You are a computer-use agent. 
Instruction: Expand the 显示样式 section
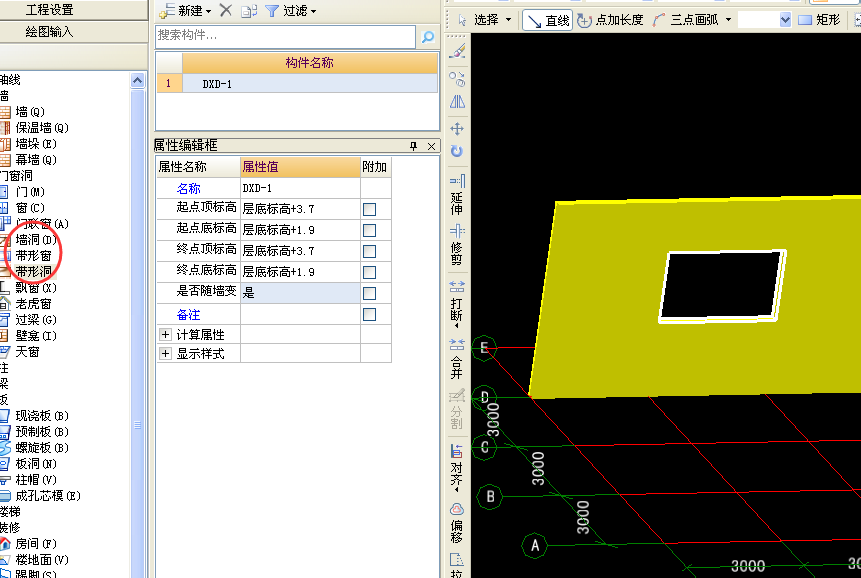coord(165,353)
